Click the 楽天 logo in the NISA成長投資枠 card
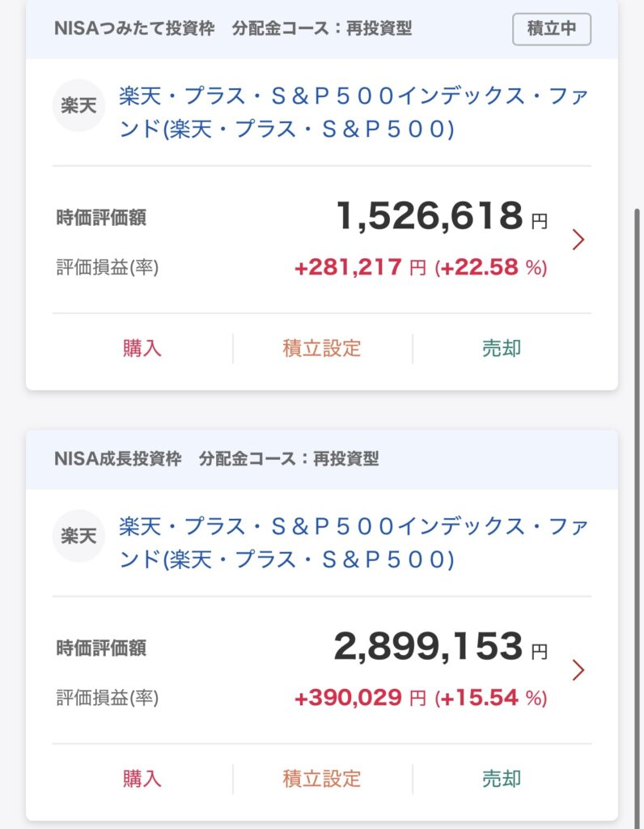Viewport: 644px width, 829px height. pos(79,536)
